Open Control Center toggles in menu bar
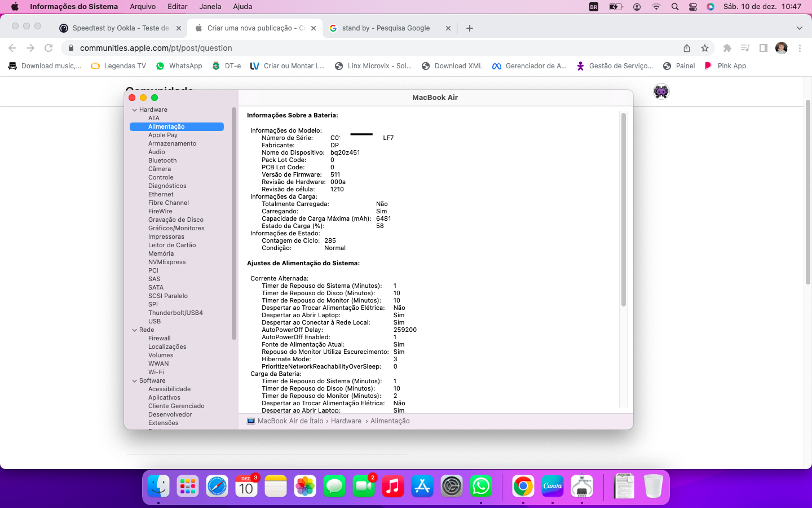This screenshot has height=508, width=812. [x=693, y=7]
